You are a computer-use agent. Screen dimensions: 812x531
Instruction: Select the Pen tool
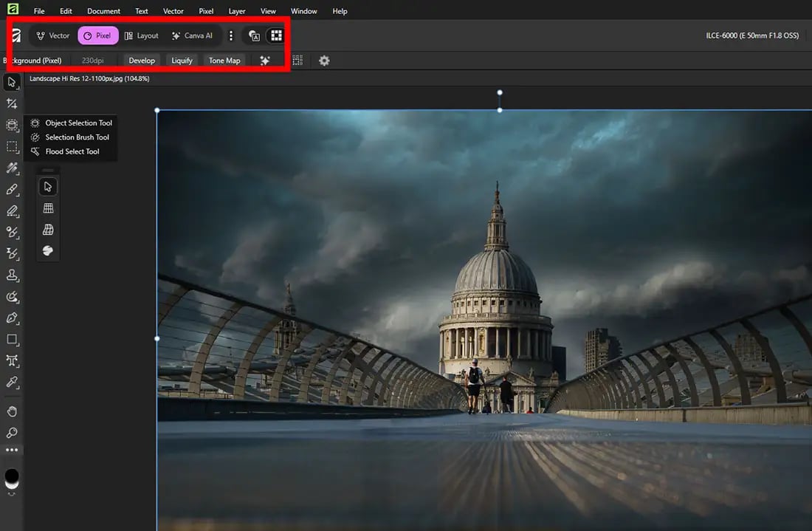12,318
